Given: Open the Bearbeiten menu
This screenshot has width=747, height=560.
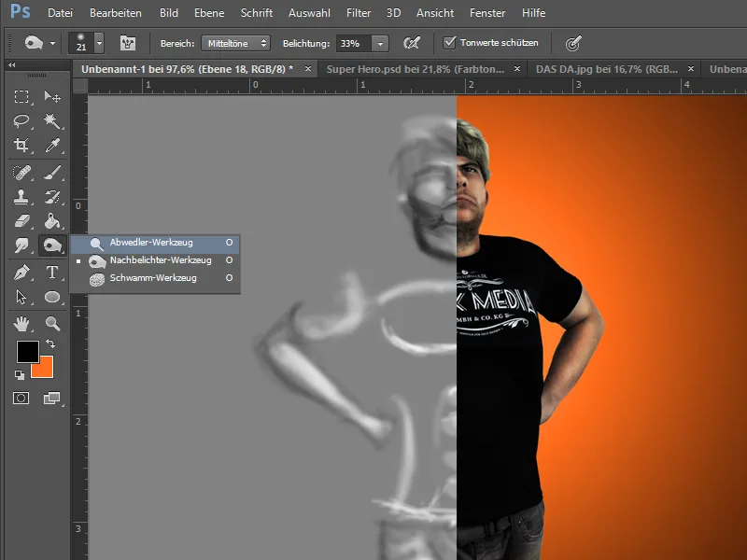Looking at the screenshot, I should [x=116, y=13].
